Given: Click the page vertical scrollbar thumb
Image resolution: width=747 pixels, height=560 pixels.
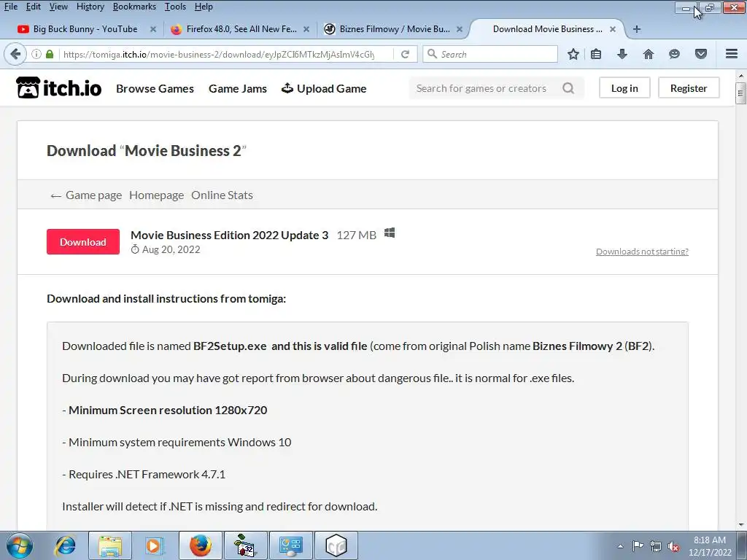Looking at the screenshot, I should (x=740, y=93).
